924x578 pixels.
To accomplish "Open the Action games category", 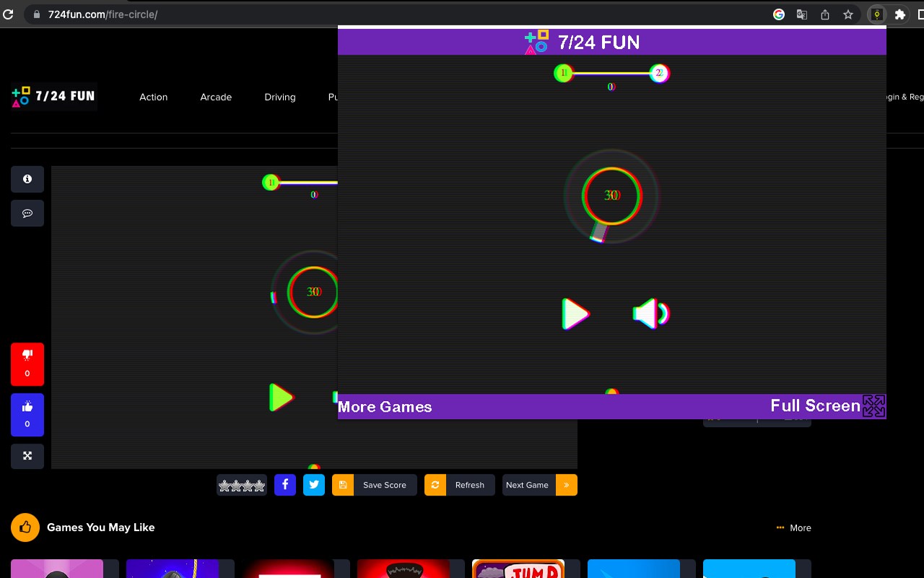I will [153, 97].
